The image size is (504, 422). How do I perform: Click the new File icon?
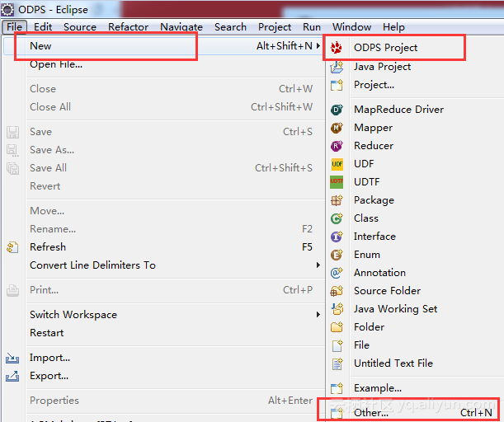click(x=337, y=345)
